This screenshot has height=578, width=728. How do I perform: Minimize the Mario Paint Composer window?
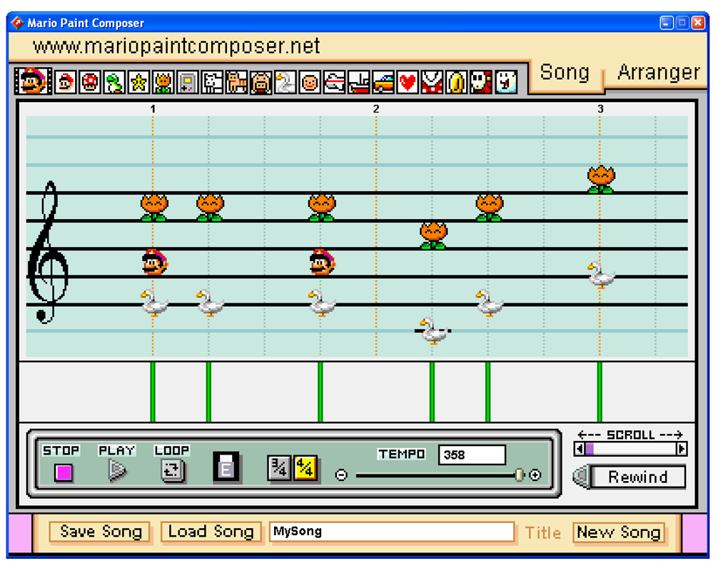tap(667, 22)
